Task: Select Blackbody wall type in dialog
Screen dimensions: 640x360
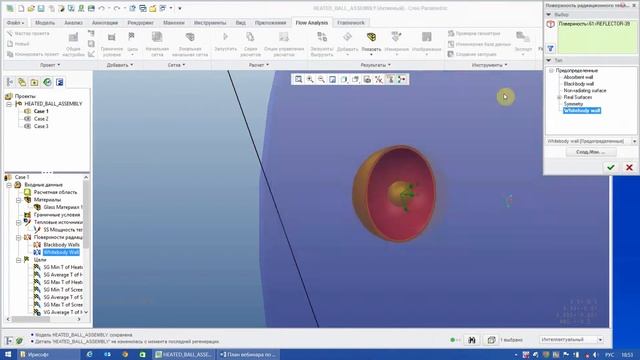Action: click(x=578, y=84)
